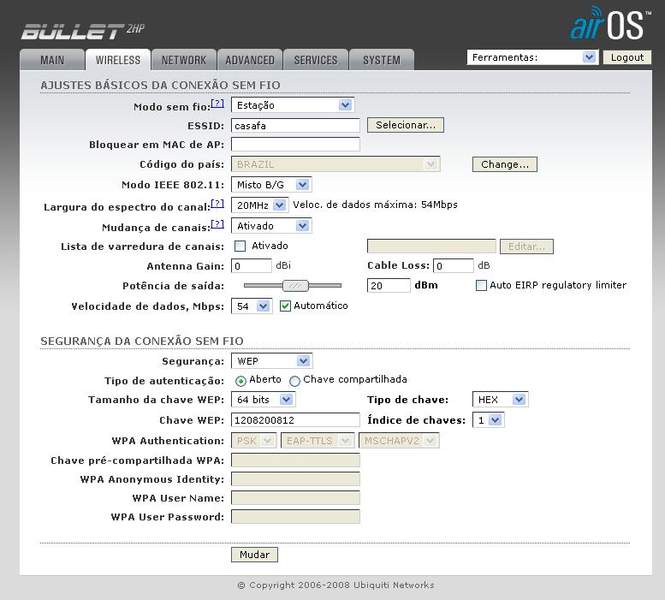Click the Logout button
Viewport: 665px width, 600px height.
(627, 57)
